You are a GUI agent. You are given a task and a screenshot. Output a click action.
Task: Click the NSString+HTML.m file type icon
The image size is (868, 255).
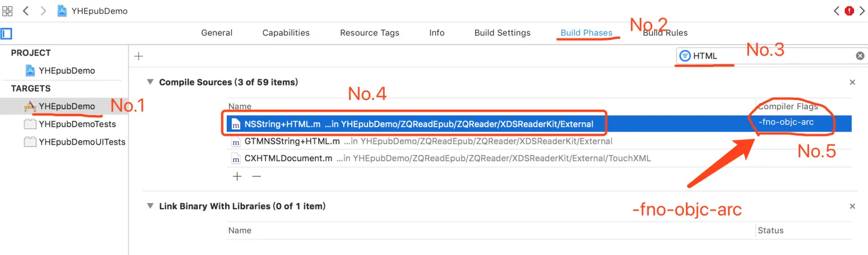click(236, 124)
